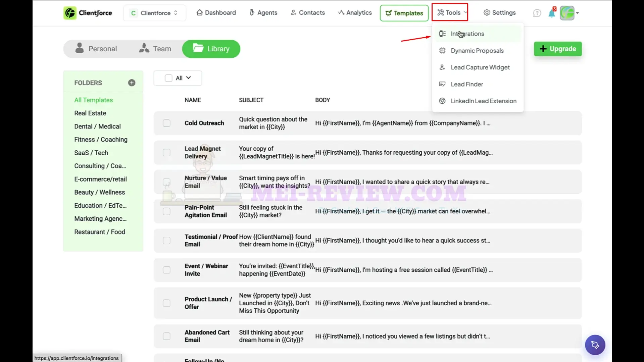The image size is (644, 362).
Task: Click the BODY column header
Action: coord(322,100)
